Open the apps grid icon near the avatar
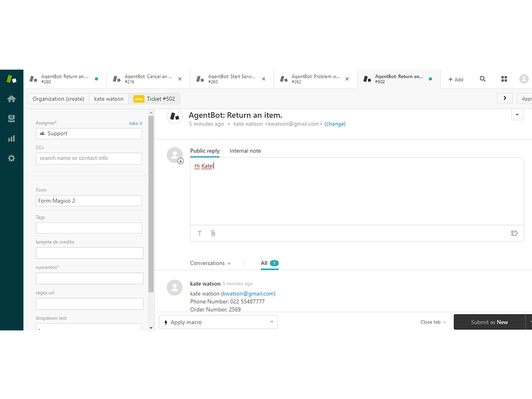This screenshot has width=532, height=399. 503,79
